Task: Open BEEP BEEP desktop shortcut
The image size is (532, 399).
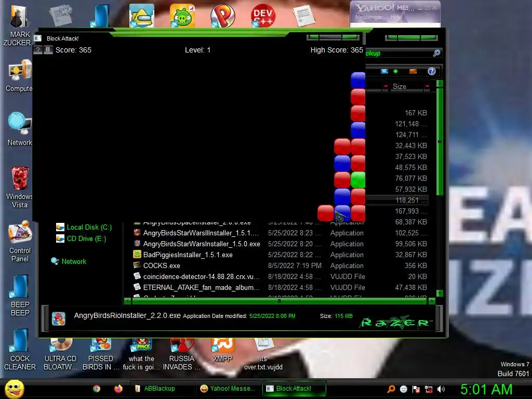Action: coord(20,296)
